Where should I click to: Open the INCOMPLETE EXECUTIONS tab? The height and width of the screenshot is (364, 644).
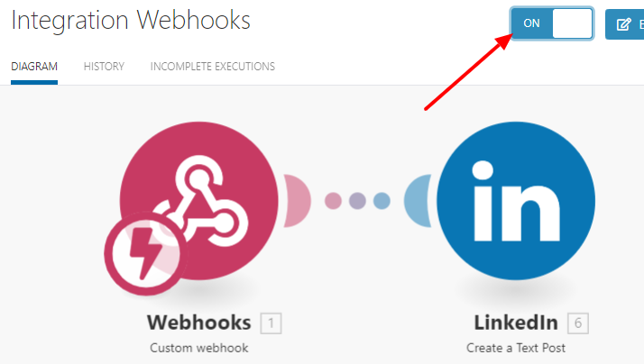pos(212,67)
